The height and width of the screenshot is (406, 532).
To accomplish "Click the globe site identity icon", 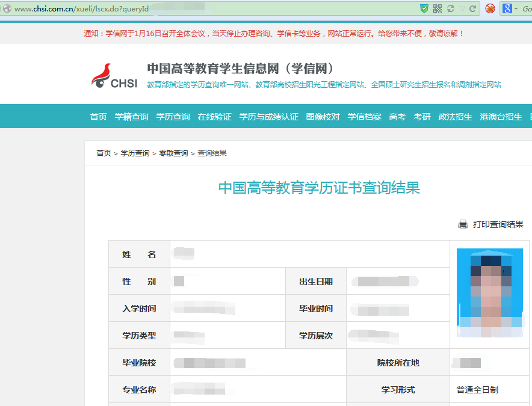I will click(x=7, y=9).
